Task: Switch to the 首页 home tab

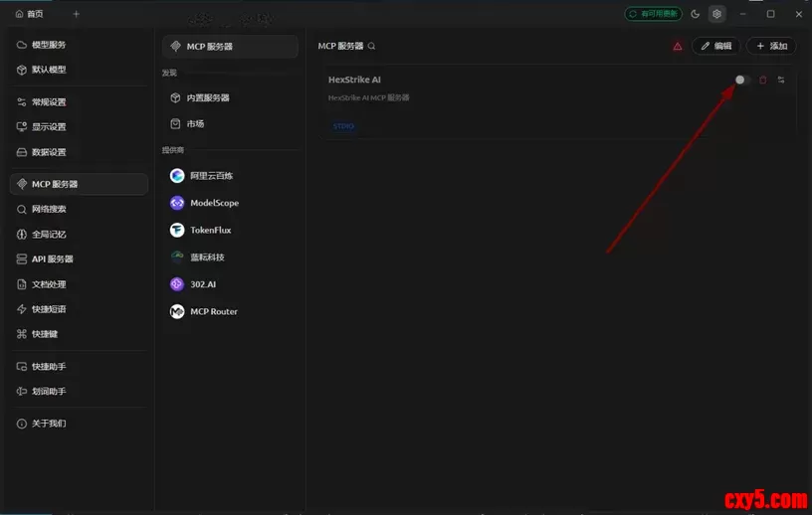Action: 30,14
